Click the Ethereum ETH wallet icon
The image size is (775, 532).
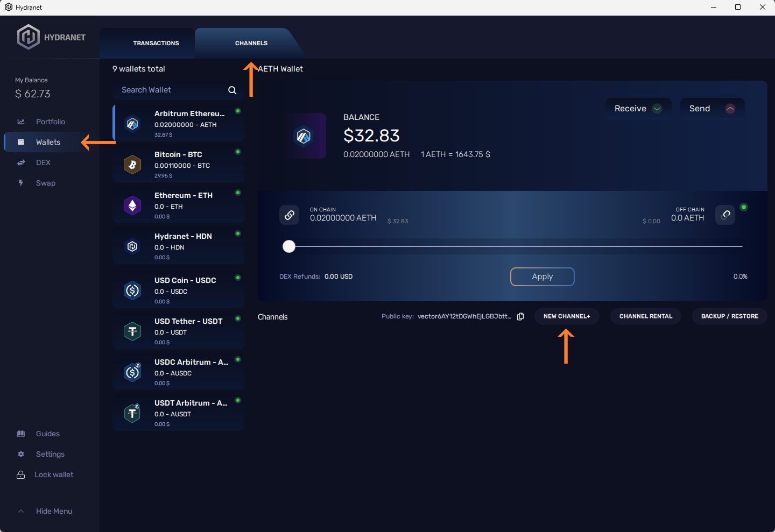132,205
